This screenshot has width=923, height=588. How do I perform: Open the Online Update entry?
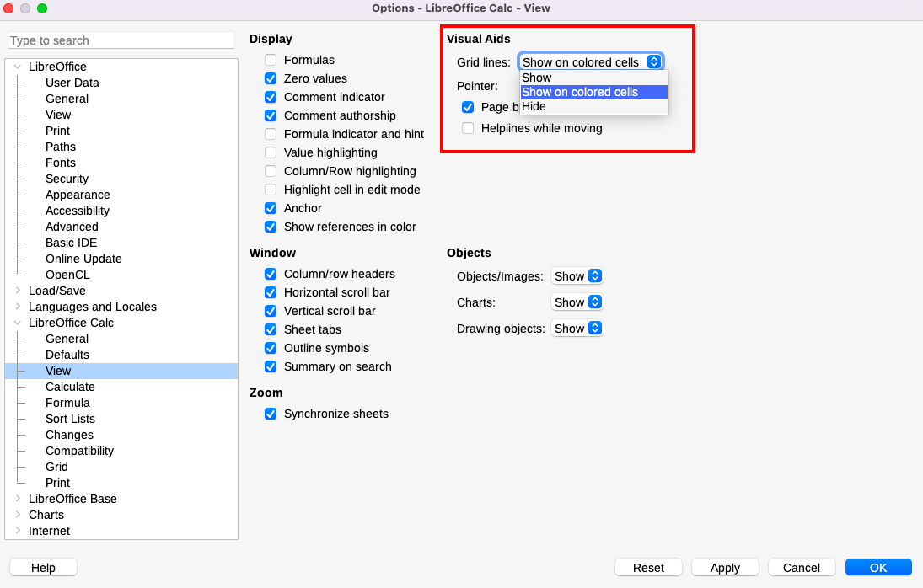click(x=83, y=259)
